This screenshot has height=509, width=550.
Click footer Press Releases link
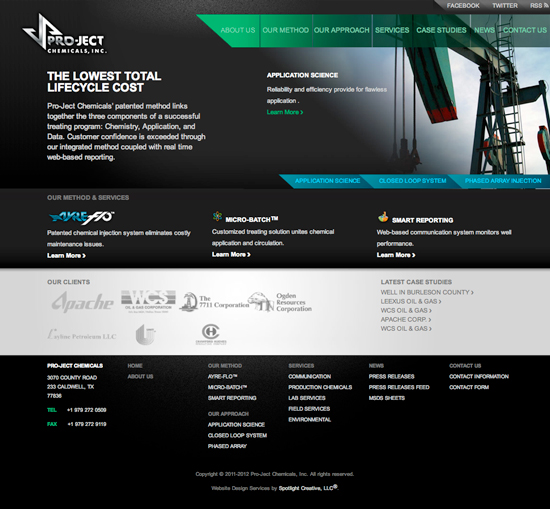click(391, 376)
